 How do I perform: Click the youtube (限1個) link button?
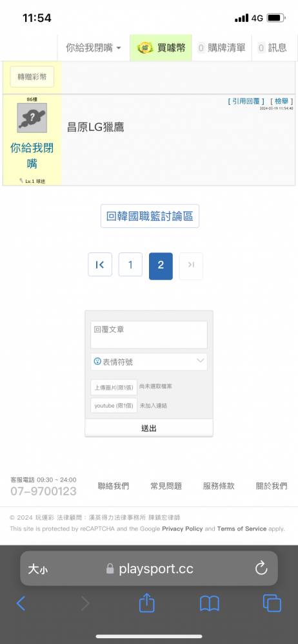[x=114, y=405]
